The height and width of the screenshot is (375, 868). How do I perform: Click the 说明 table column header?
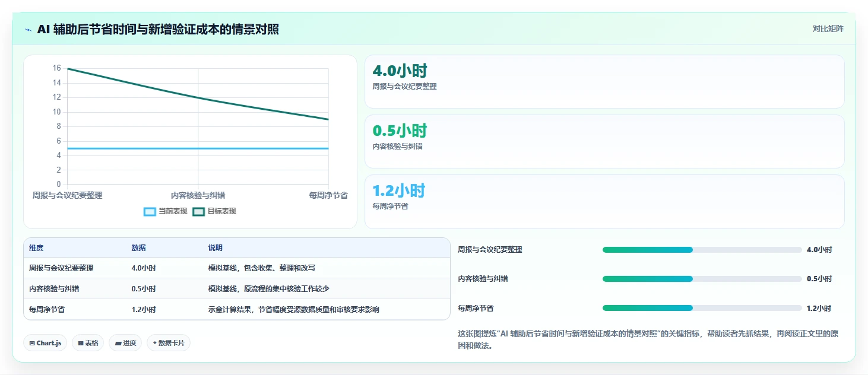(216, 248)
